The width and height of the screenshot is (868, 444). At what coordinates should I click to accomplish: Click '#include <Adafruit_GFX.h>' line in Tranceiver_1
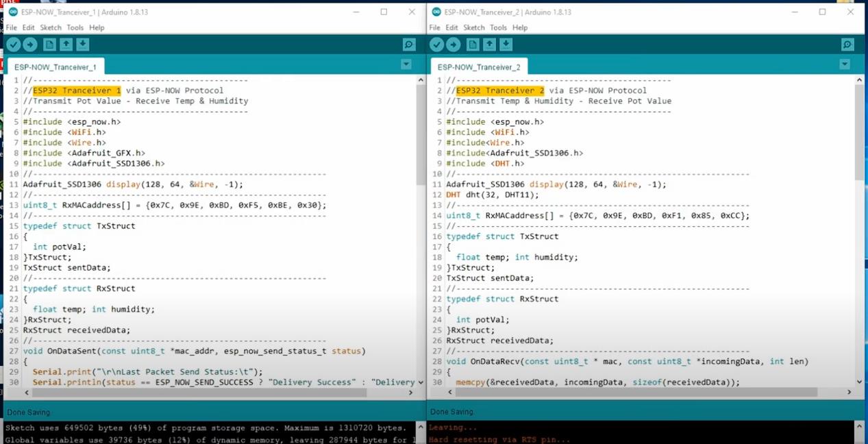[84, 153]
